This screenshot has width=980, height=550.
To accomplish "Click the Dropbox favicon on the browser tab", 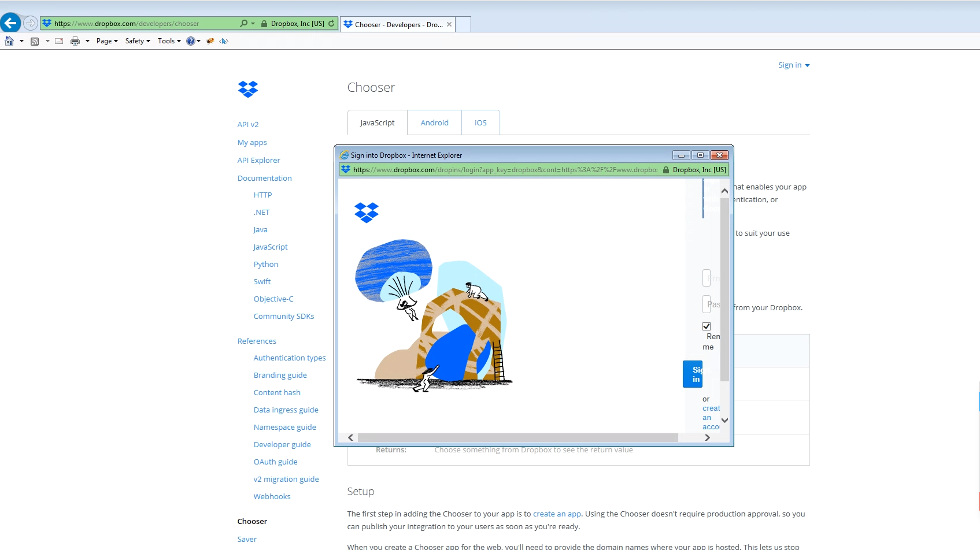I will (x=347, y=24).
